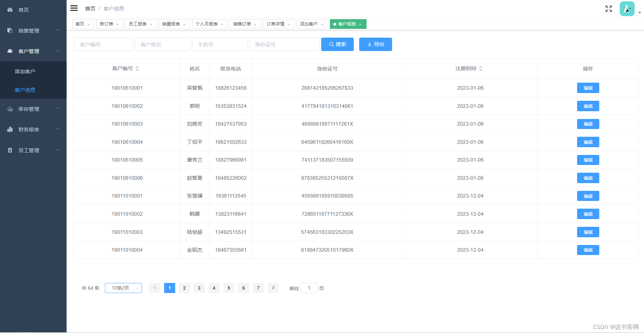
Task: Open the user avatar menu
Action: [x=627, y=9]
